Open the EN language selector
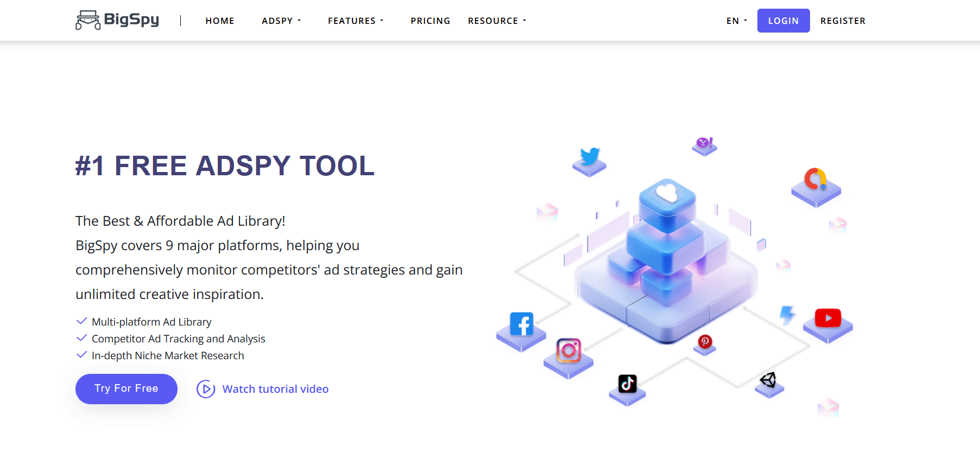 pos(737,21)
